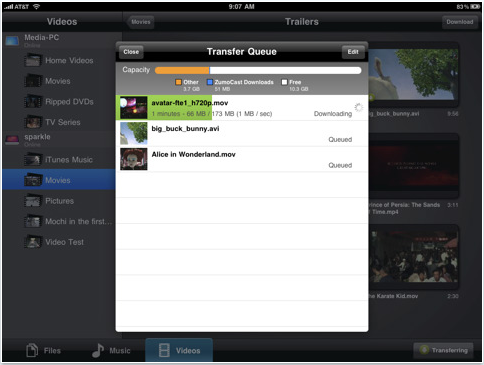Select the Videos tab

click(x=179, y=350)
